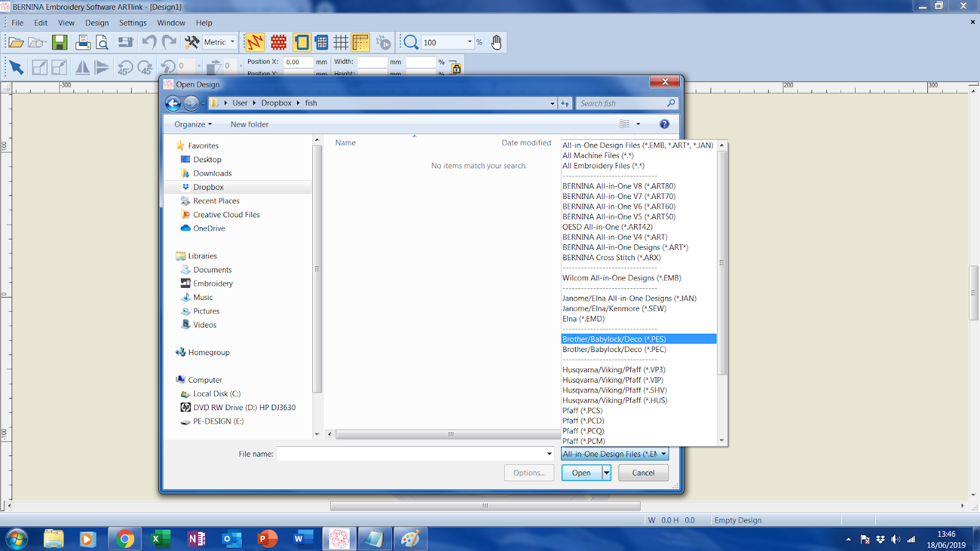
Task: Select Downloads in the Favorites list
Action: [x=213, y=173]
